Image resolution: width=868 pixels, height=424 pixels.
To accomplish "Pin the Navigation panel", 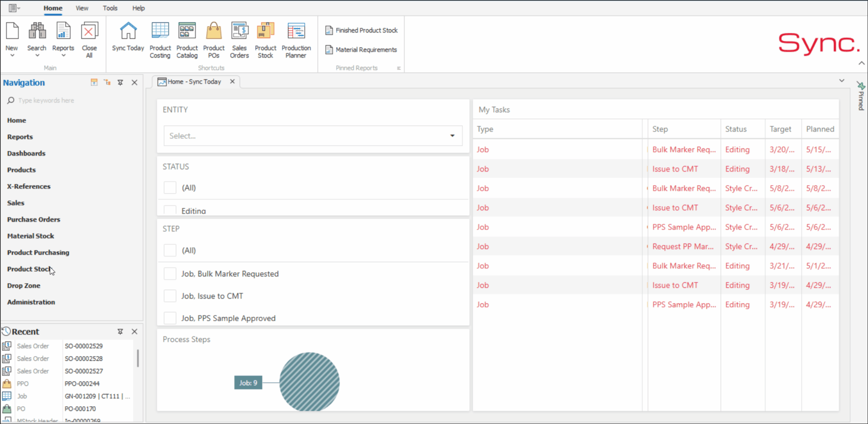I will coord(120,83).
